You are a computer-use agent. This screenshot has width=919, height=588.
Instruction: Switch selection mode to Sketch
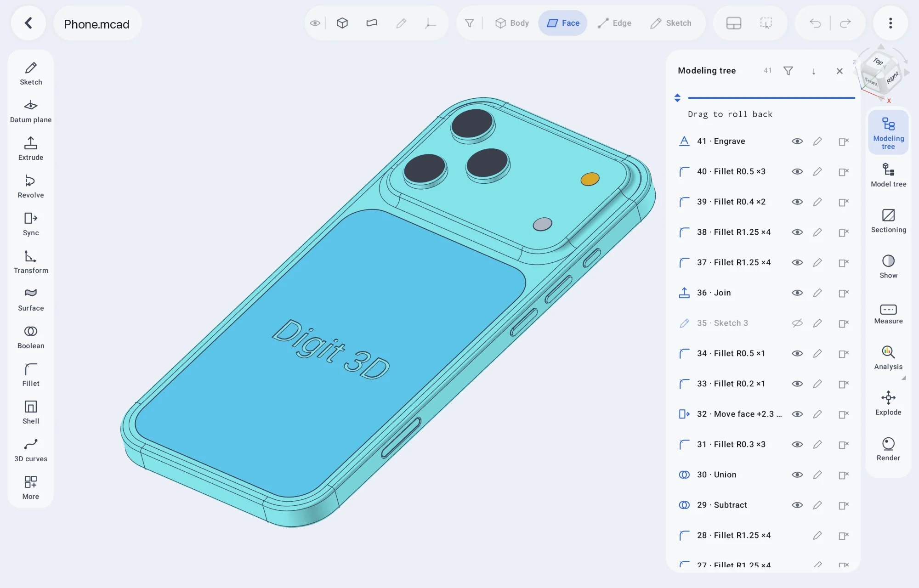click(x=671, y=23)
